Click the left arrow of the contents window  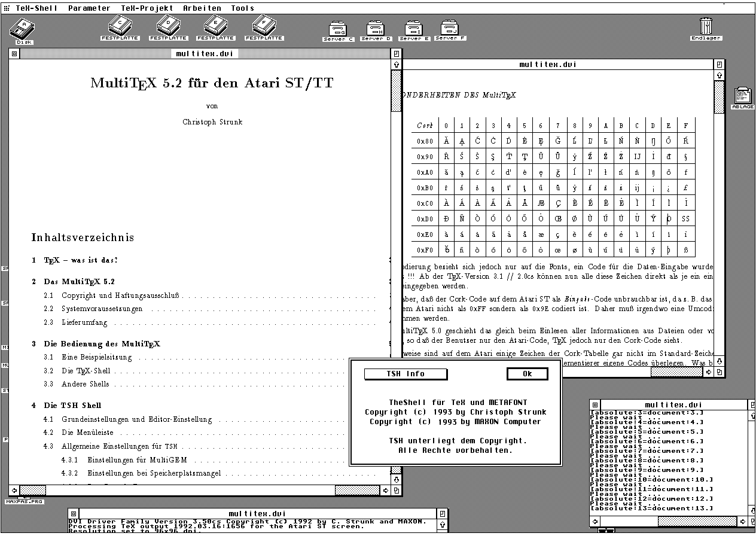point(14,491)
